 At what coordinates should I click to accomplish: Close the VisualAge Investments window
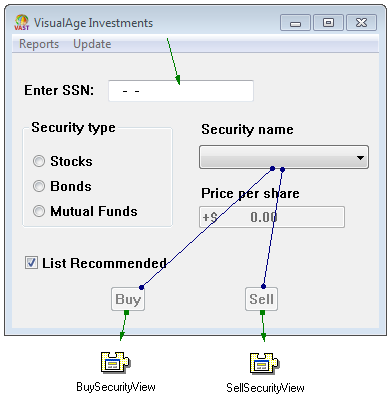[x=362, y=23]
